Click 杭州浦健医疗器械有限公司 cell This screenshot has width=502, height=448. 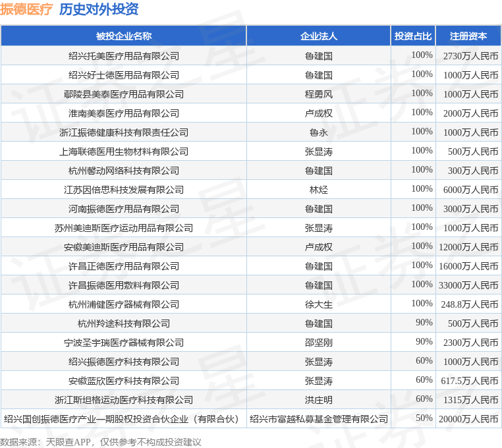point(124,304)
